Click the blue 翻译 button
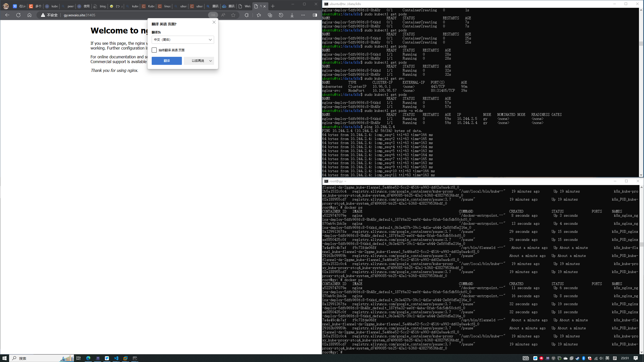 pyautogui.click(x=167, y=61)
